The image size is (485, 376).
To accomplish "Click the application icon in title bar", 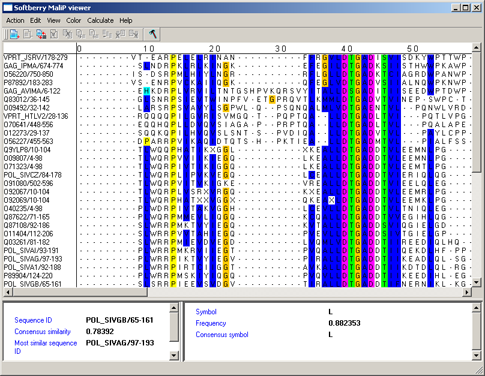I will [x=8, y=8].
